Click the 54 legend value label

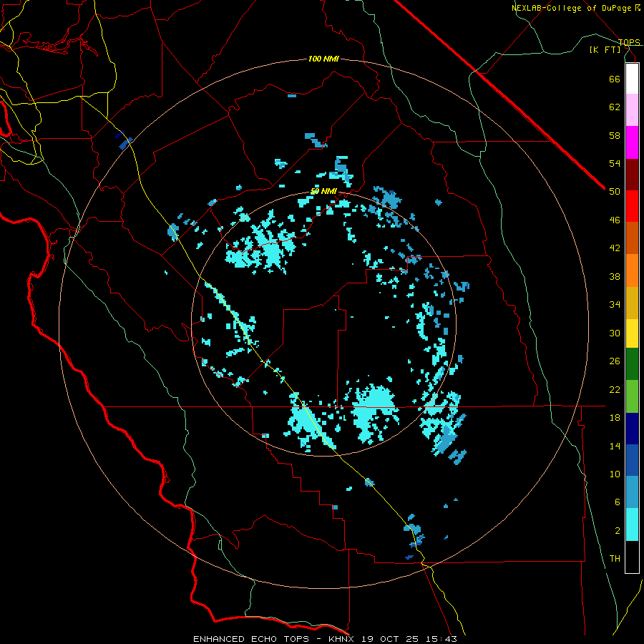click(615, 163)
